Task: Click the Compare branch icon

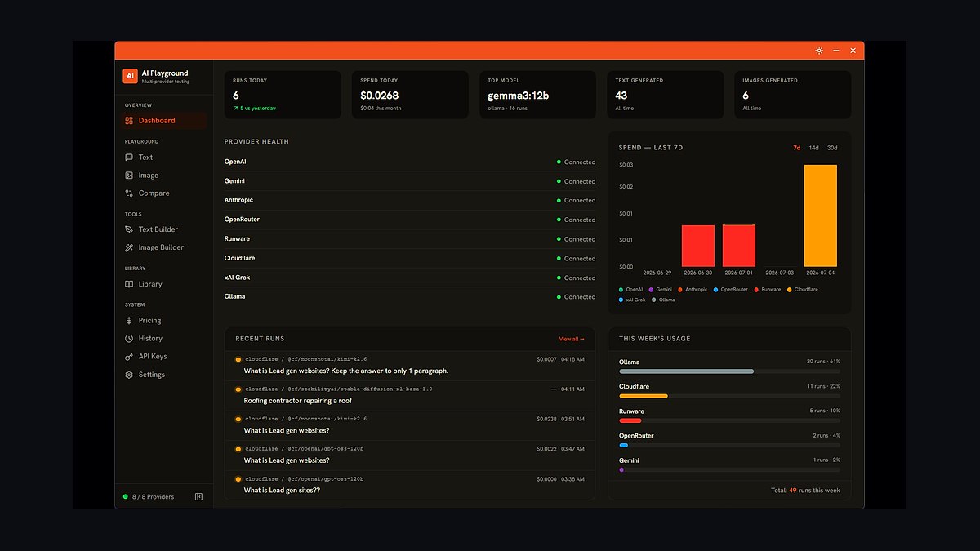Action: (129, 193)
